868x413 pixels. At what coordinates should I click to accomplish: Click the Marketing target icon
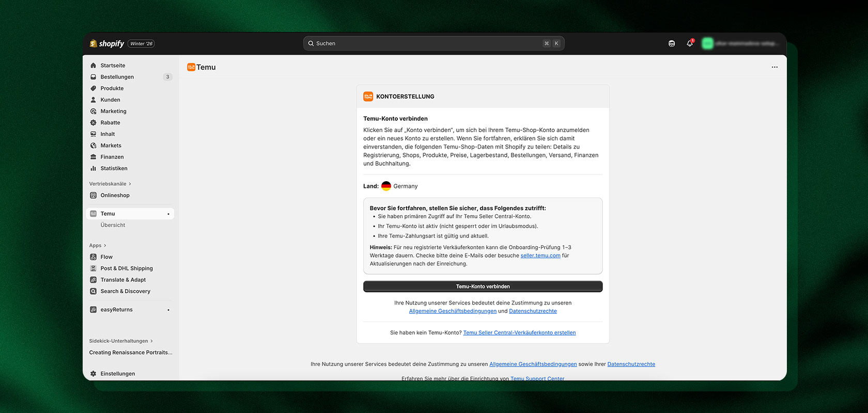[94, 111]
